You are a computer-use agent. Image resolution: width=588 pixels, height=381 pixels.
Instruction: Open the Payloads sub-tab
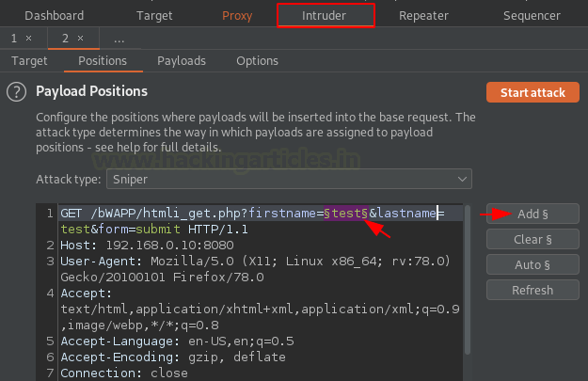point(182,61)
